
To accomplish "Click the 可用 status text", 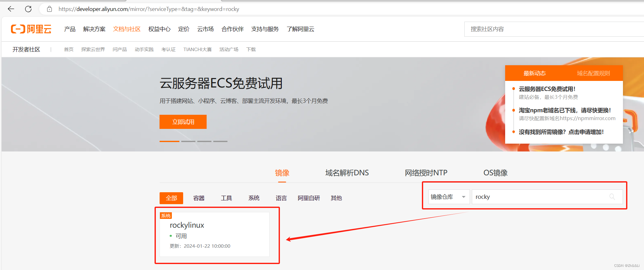I will coord(181,236).
